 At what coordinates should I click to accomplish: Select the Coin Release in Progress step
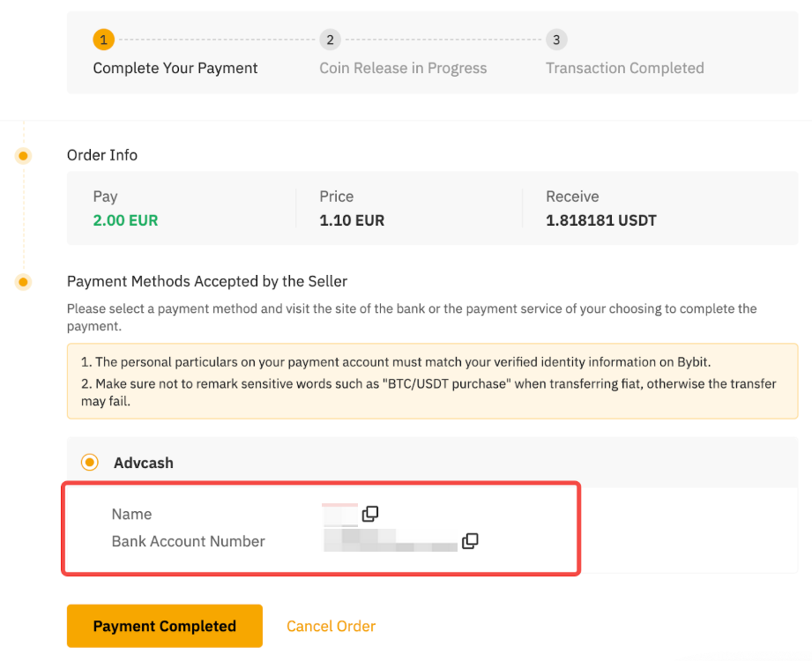point(403,68)
